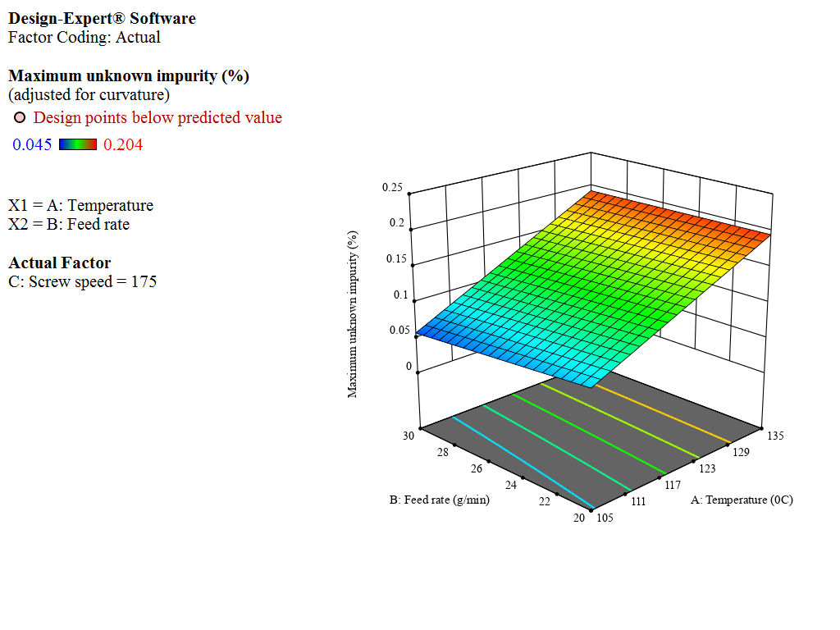This screenshot has width=840, height=630.
Task: Click the 0.25 tick label on vertical axis
Action: 391,188
